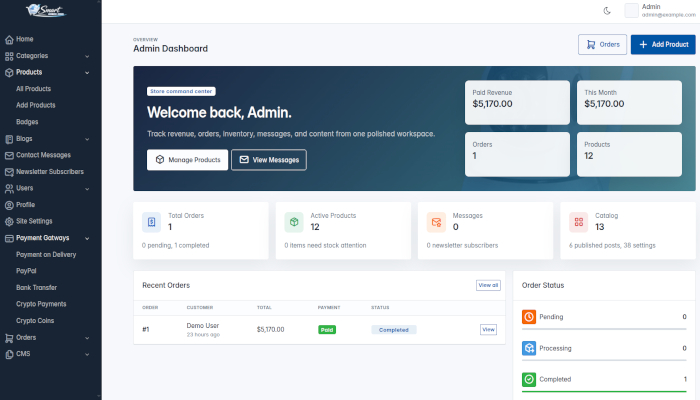Click the Completed checkmark status icon
The height and width of the screenshot is (400, 700).
tap(529, 379)
